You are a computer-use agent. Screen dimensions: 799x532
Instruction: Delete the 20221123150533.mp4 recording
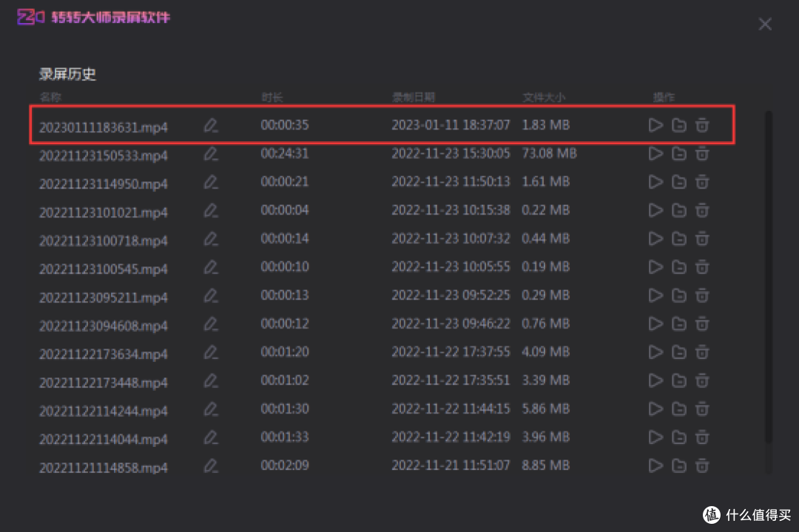click(x=701, y=153)
